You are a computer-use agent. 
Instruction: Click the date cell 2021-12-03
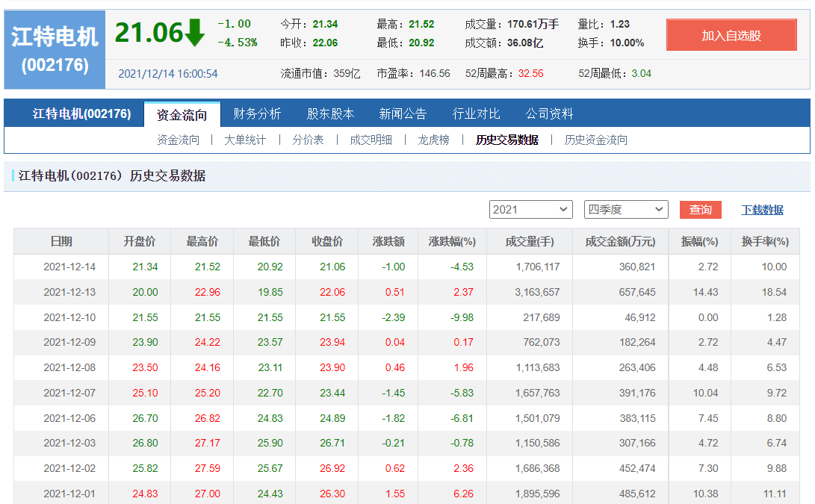(69, 444)
